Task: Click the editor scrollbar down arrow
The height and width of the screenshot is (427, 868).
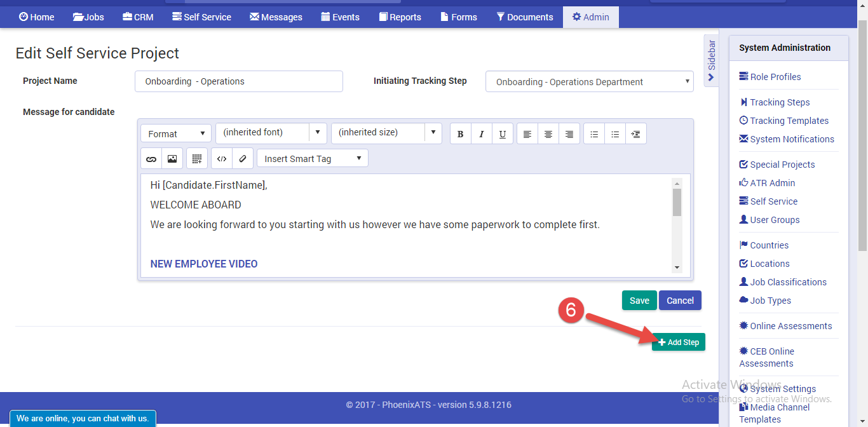Action: (677, 268)
